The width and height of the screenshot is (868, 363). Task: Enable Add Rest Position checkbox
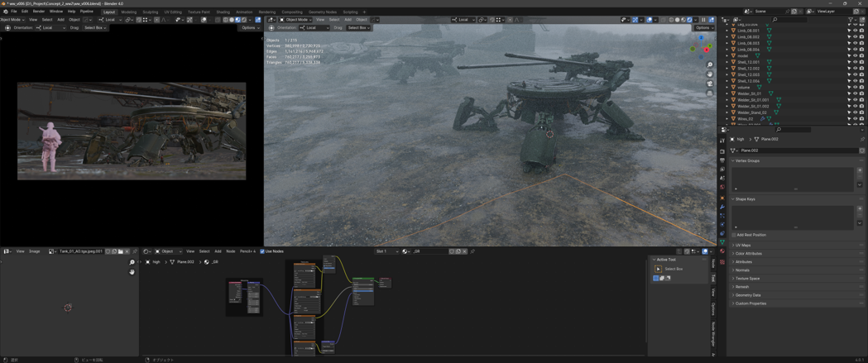(734, 235)
